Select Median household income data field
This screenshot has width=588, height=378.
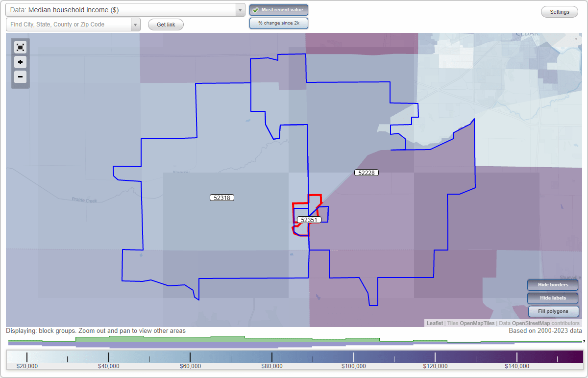121,10
